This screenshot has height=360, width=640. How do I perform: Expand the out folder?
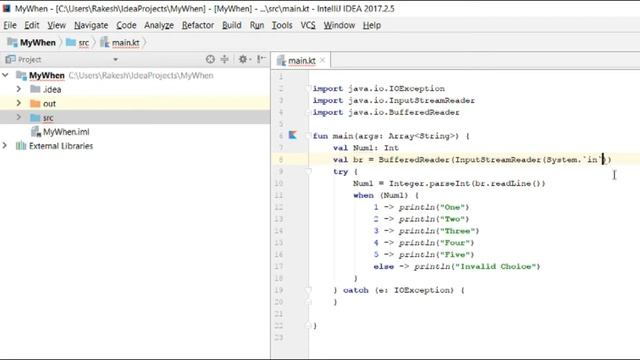pos(19,103)
